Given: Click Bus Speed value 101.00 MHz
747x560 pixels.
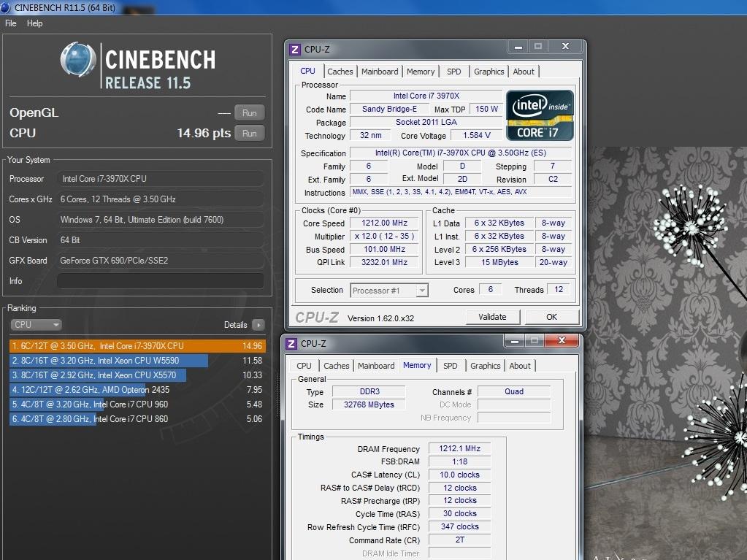Looking at the screenshot, I should point(385,249).
